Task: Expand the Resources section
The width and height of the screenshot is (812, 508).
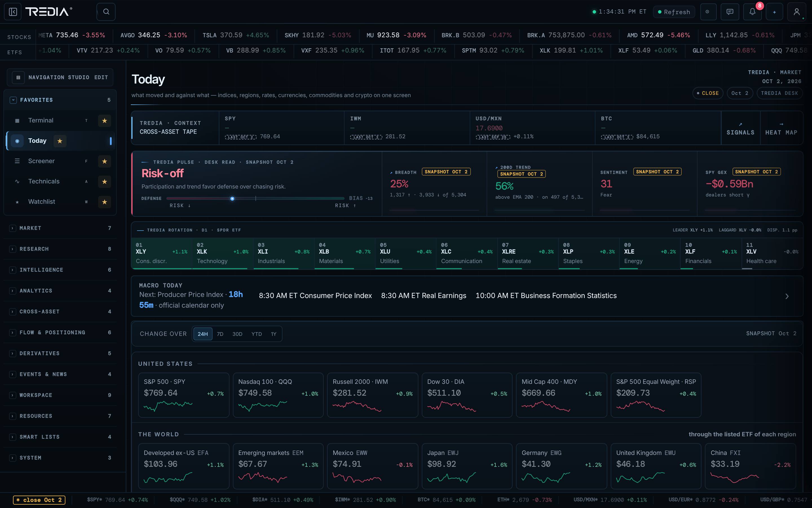Action: (x=12, y=416)
